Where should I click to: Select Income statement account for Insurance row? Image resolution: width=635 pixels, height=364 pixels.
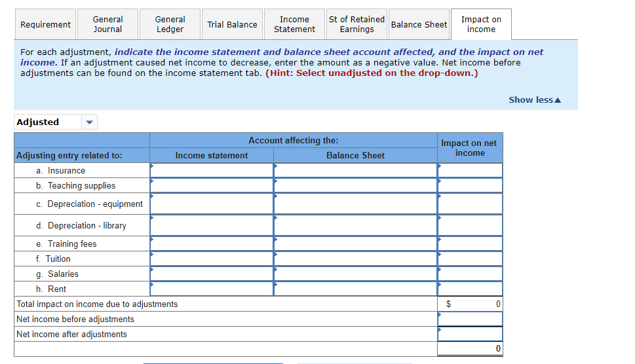[212, 170]
